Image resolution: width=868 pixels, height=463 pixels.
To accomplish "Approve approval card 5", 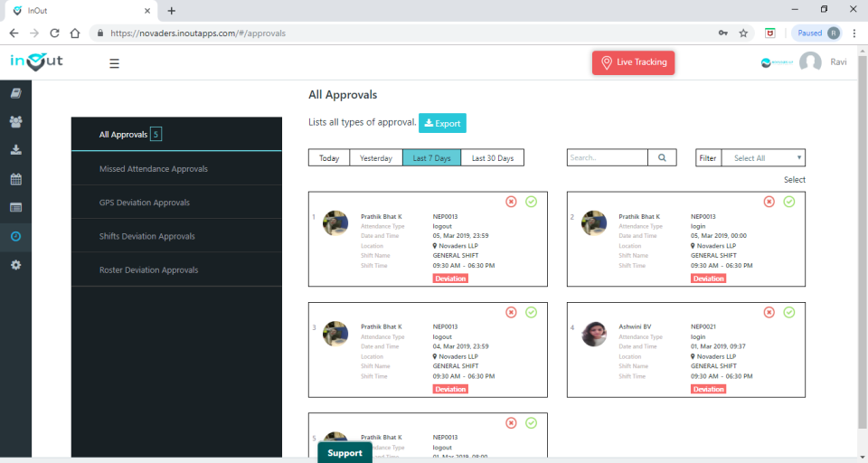I will pyautogui.click(x=531, y=423).
